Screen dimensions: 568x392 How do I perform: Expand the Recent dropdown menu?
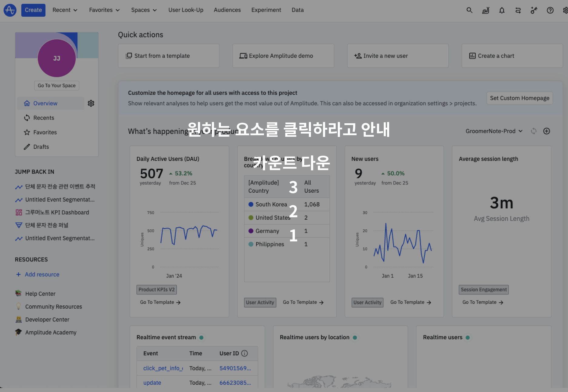(65, 10)
